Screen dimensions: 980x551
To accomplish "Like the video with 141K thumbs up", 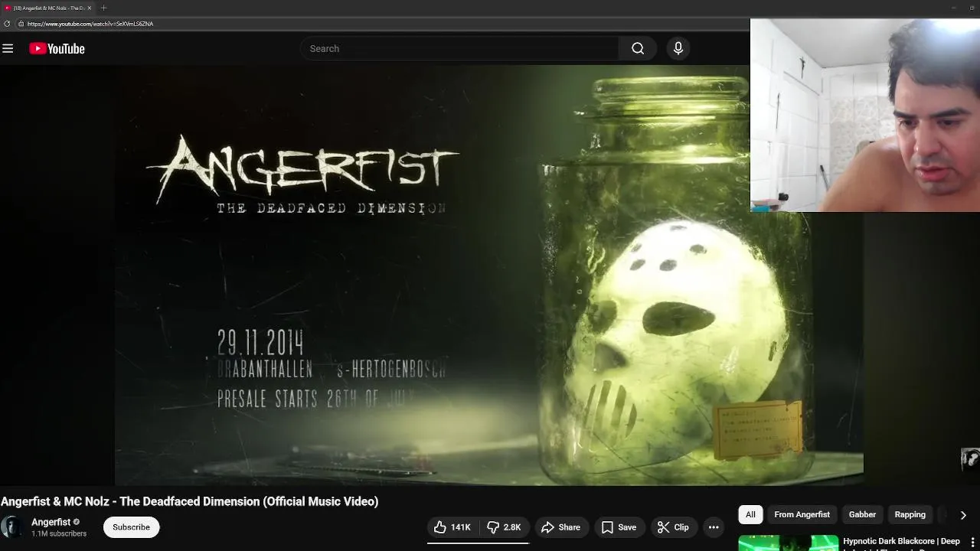I will pos(452,527).
